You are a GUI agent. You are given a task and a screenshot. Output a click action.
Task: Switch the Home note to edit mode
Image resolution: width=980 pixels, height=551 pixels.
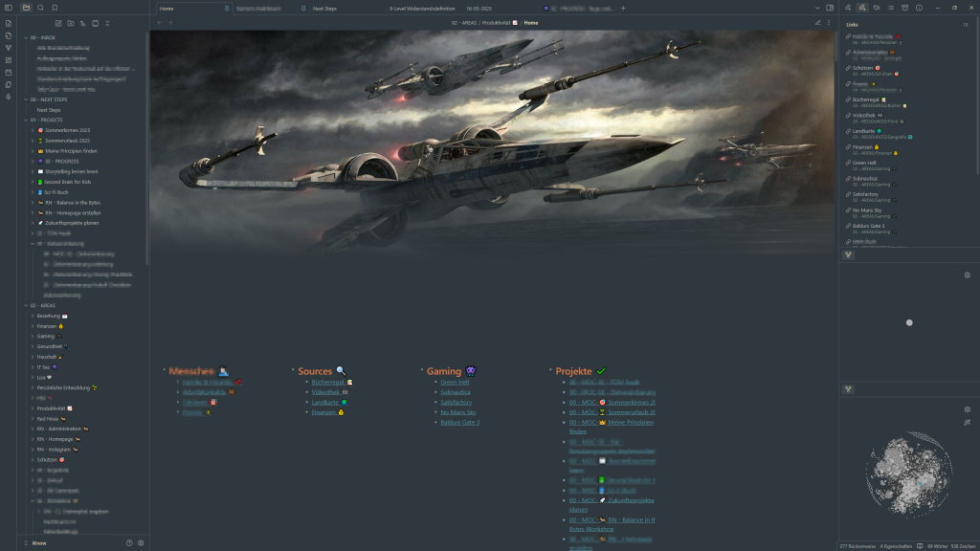pos(817,22)
